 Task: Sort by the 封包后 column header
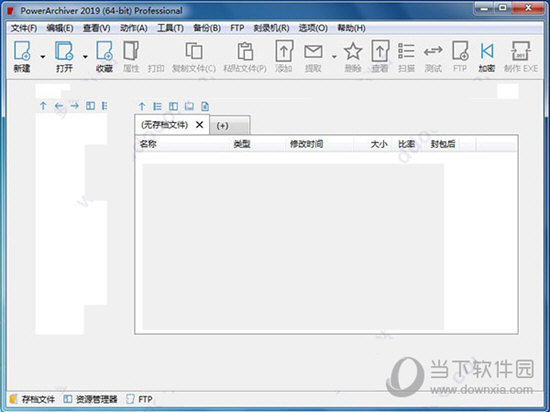pyautogui.click(x=443, y=144)
